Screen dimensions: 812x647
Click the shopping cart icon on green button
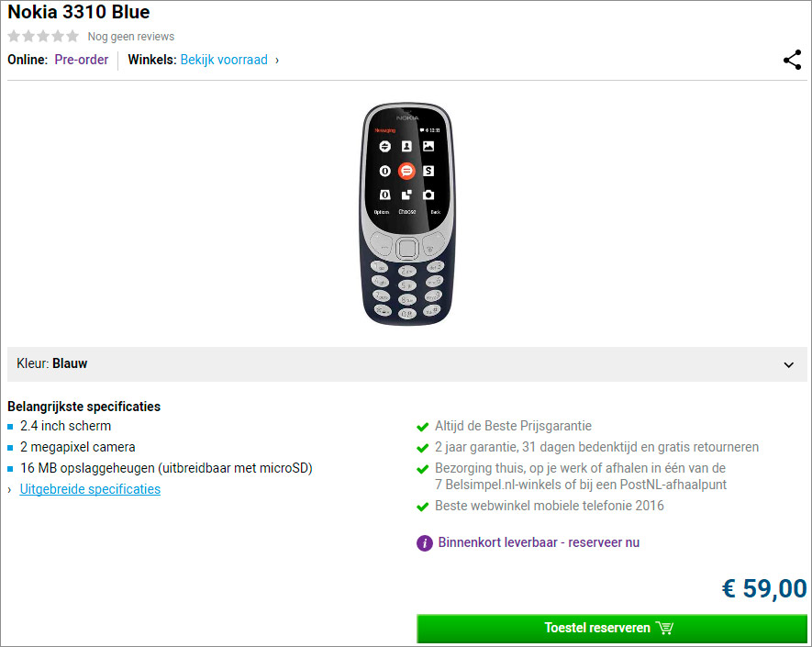coord(664,628)
